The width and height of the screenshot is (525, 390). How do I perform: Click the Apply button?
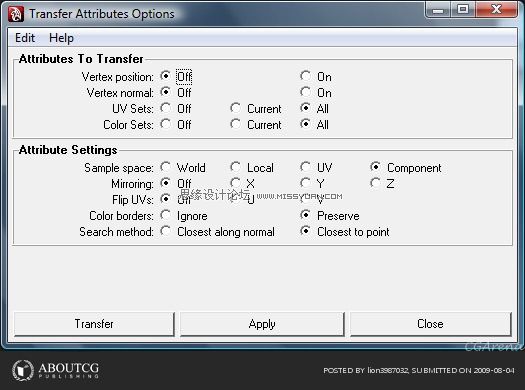[262, 324]
